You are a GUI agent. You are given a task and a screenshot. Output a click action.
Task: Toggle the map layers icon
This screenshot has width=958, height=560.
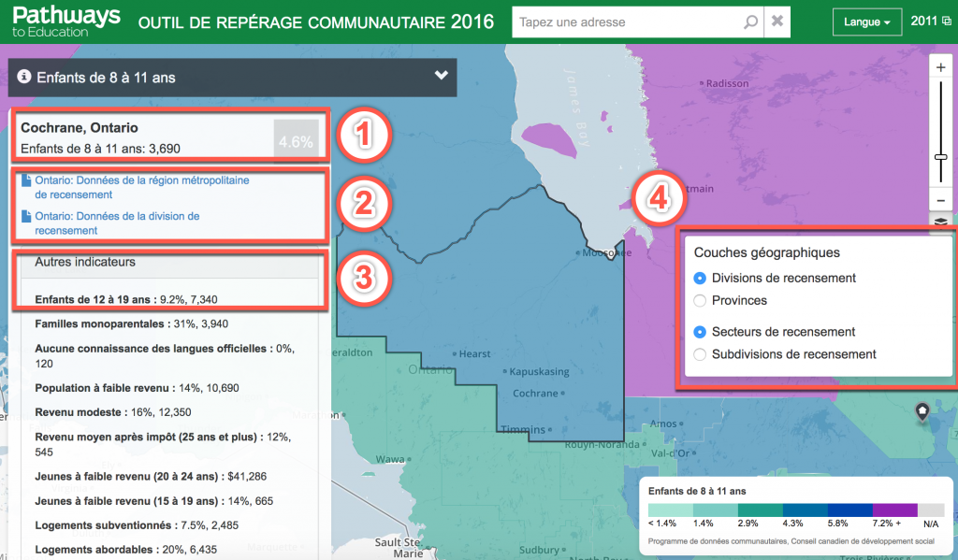941,222
